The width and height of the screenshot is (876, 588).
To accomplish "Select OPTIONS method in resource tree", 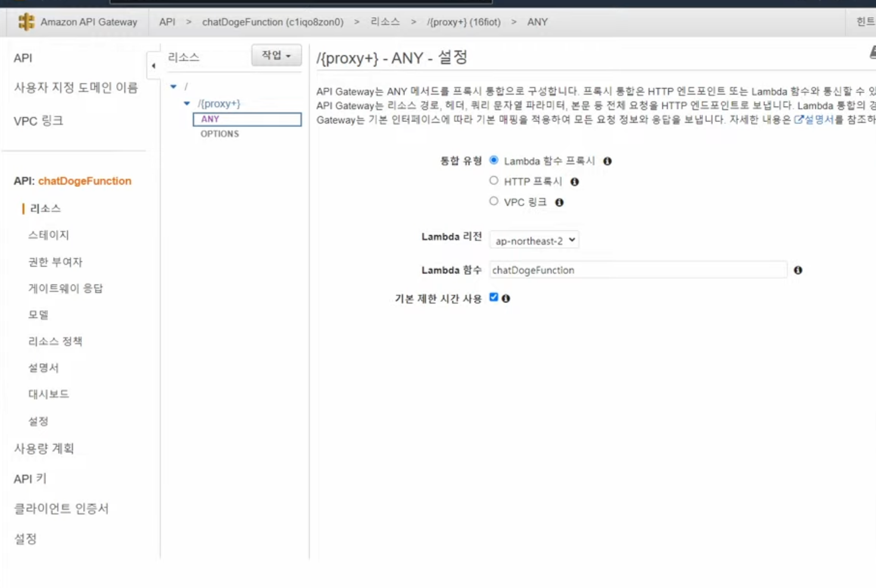I will point(220,134).
